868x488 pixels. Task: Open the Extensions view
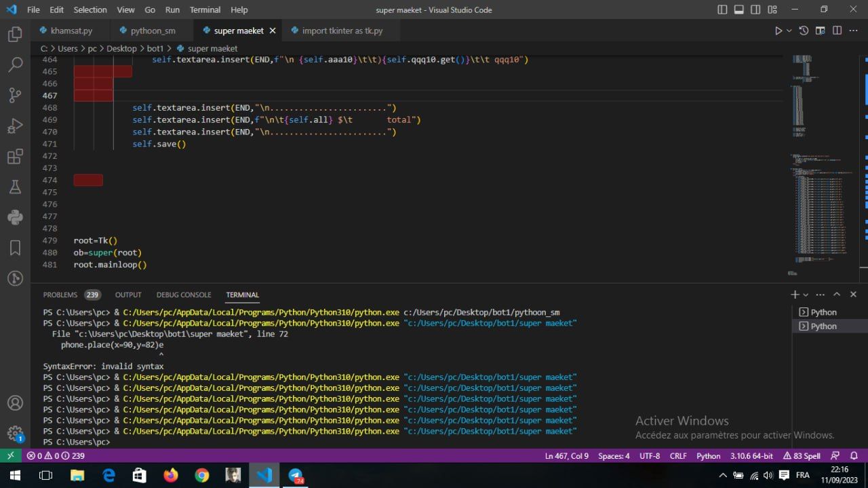click(15, 157)
